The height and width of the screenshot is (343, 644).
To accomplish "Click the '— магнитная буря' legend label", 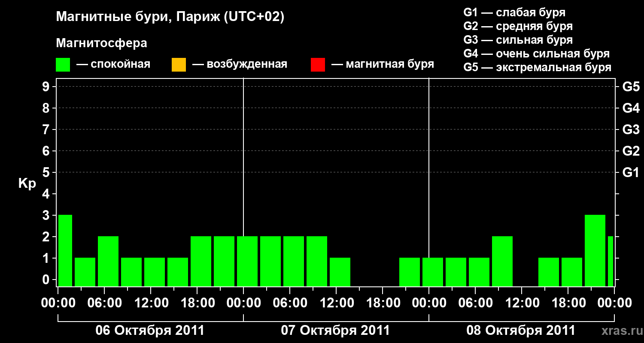I will (383, 65).
